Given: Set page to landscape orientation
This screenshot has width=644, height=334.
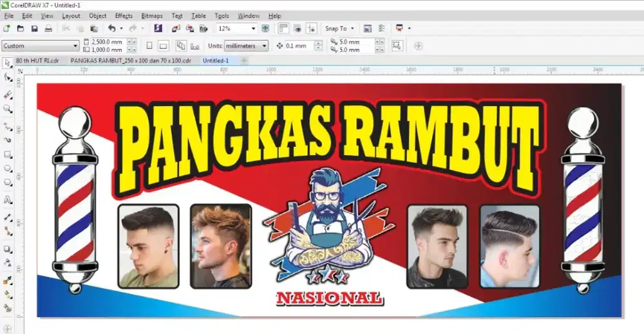Looking at the screenshot, I should tap(163, 46).
